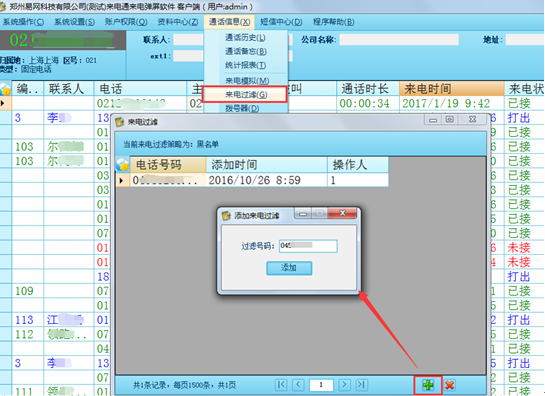Select 来电过滤(G) menu entry
Viewport: 545px width, 396px height.
point(246,94)
